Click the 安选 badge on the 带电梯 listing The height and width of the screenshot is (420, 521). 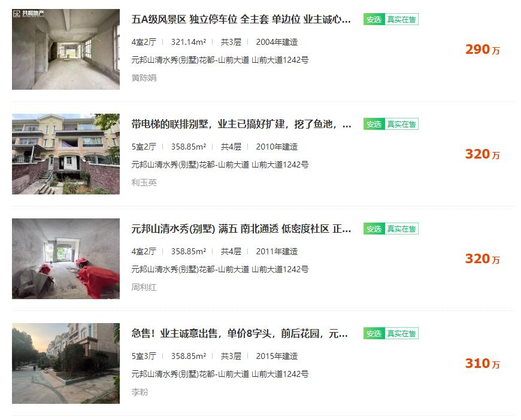coord(374,124)
